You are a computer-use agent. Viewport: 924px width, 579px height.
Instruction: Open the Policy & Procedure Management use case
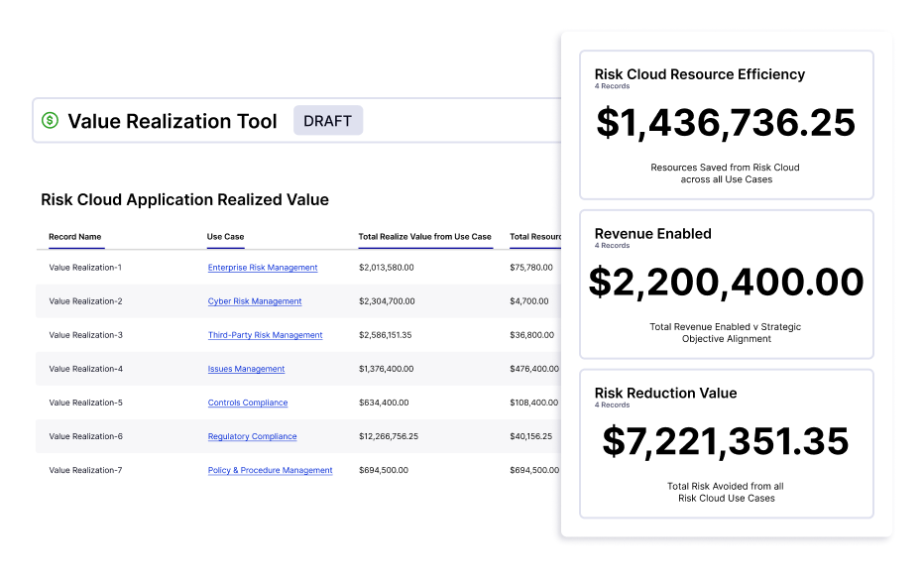(x=270, y=470)
